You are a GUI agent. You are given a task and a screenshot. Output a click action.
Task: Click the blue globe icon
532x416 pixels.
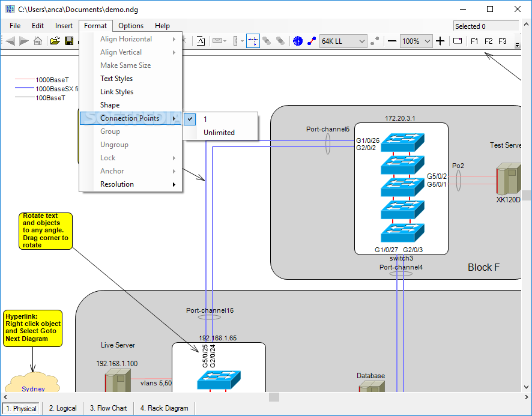[x=298, y=41]
